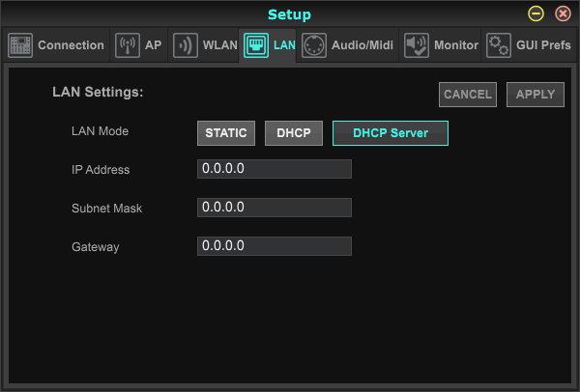Click the ethernet port icon for LAN

pyautogui.click(x=256, y=45)
